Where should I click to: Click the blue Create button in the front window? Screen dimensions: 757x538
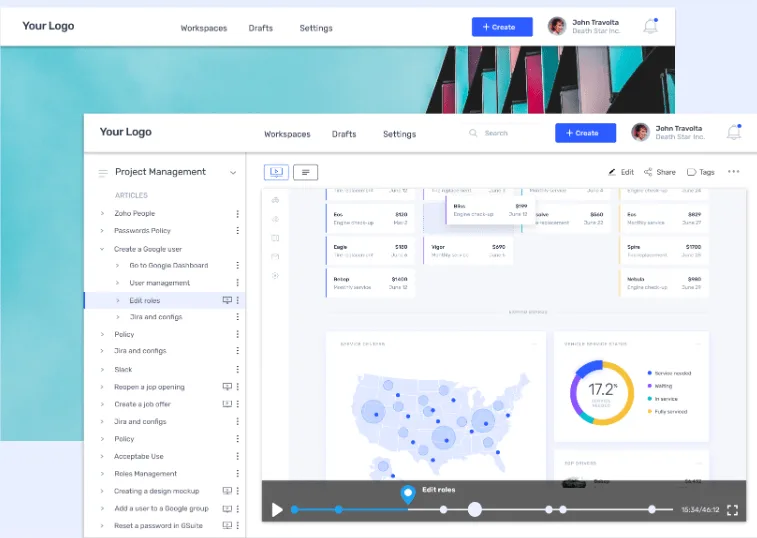[x=586, y=133]
